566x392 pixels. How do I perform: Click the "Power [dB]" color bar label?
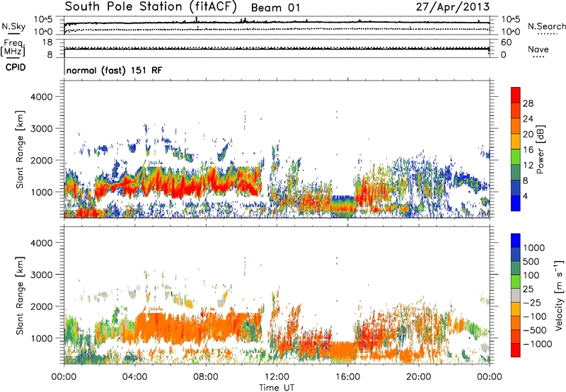[x=540, y=149]
